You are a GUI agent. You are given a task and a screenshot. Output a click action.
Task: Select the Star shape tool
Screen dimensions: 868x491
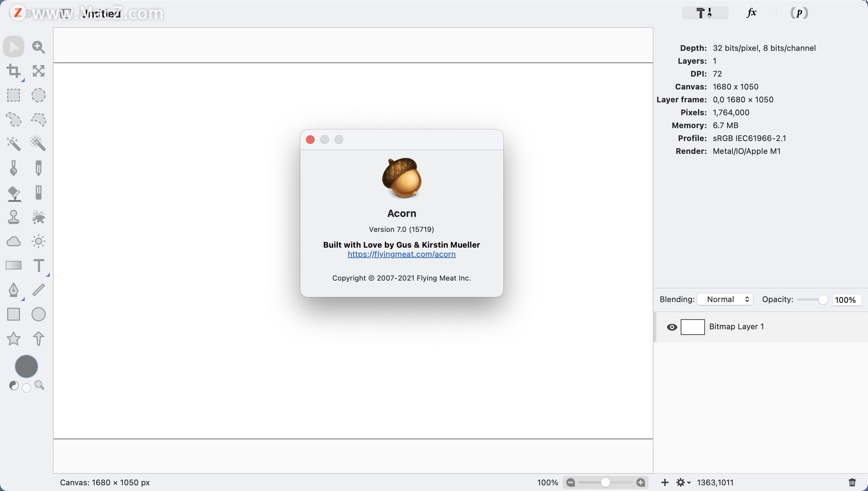coord(14,338)
